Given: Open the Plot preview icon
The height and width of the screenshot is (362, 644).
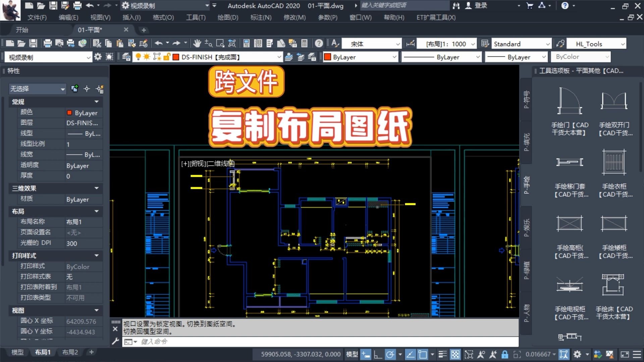Looking at the screenshot, I should pos(60,43).
